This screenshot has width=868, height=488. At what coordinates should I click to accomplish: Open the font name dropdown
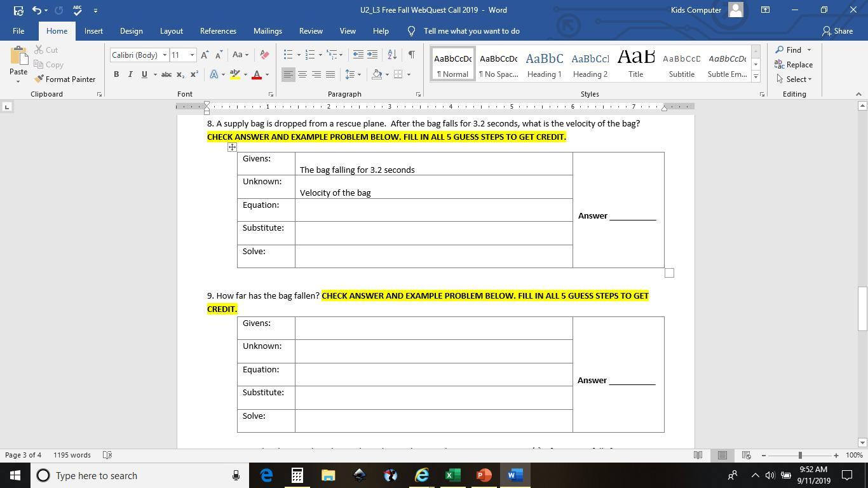[x=165, y=55]
